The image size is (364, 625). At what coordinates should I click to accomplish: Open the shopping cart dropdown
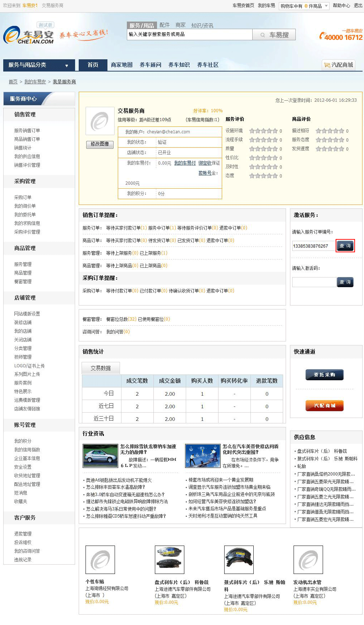pyautogui.click(x=304, y=6)
